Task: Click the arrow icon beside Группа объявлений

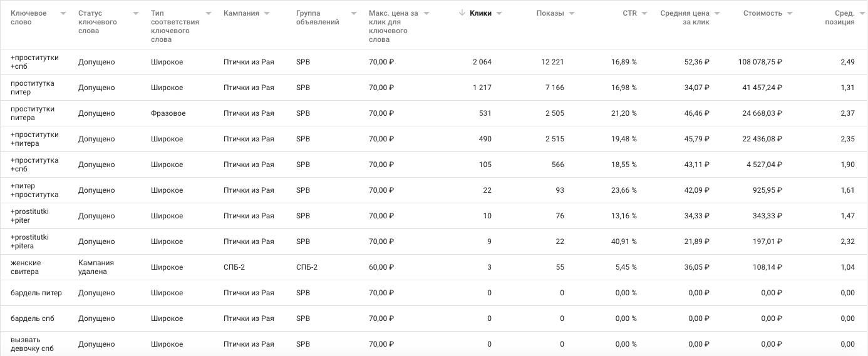Action: click(x=354, y=13)
